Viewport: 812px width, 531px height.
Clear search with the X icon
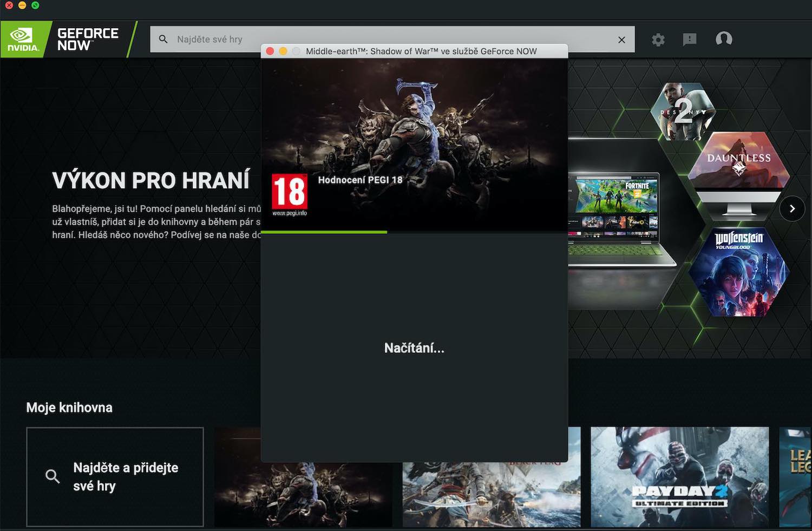621,40
